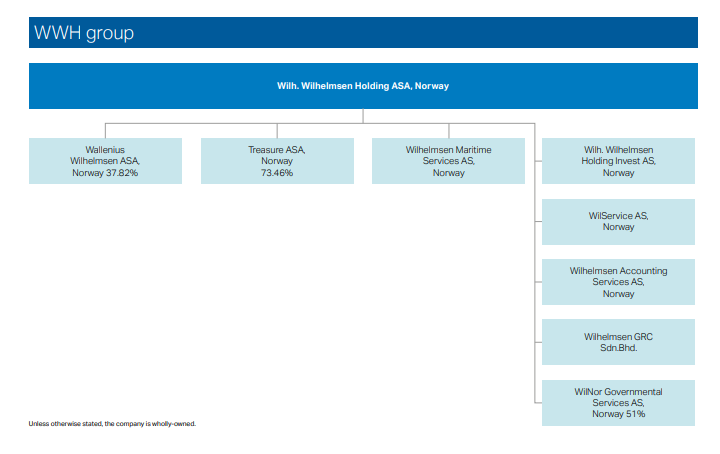720x454 pixels.
Task: Click the Wilhelmsen GRC Sdn.Bhd. box
Action: point(618,342)
